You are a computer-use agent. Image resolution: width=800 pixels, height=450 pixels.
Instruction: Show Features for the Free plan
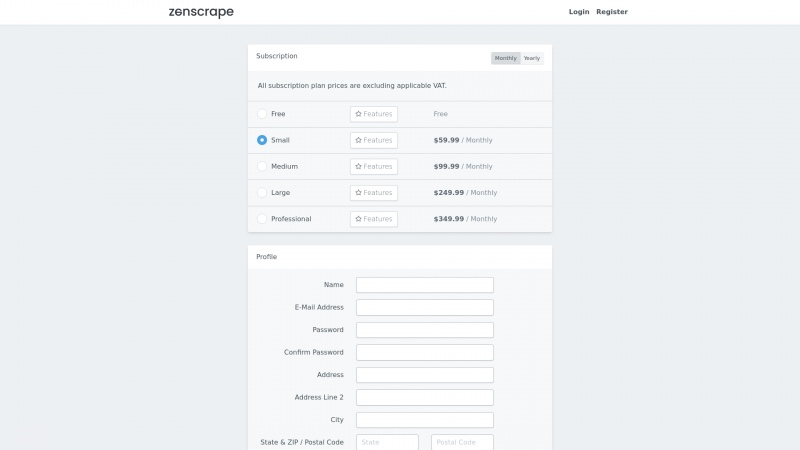374,114
